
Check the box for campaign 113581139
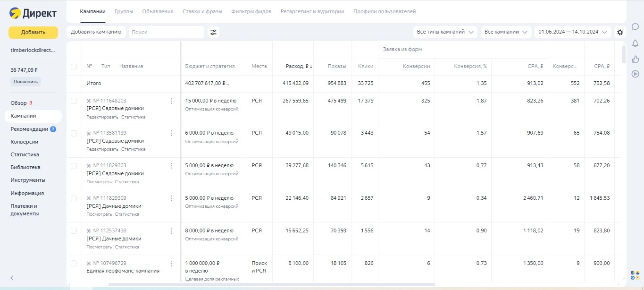[x=74, y=134]
